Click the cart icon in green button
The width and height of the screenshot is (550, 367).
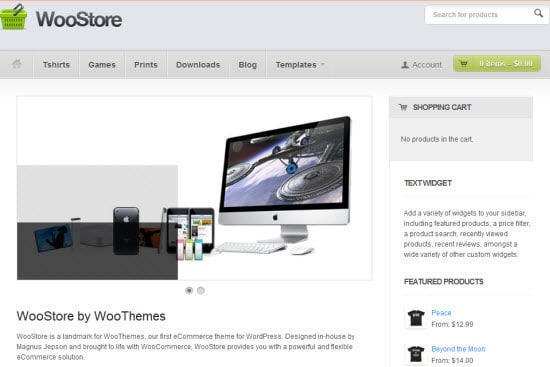pos(463,64)
